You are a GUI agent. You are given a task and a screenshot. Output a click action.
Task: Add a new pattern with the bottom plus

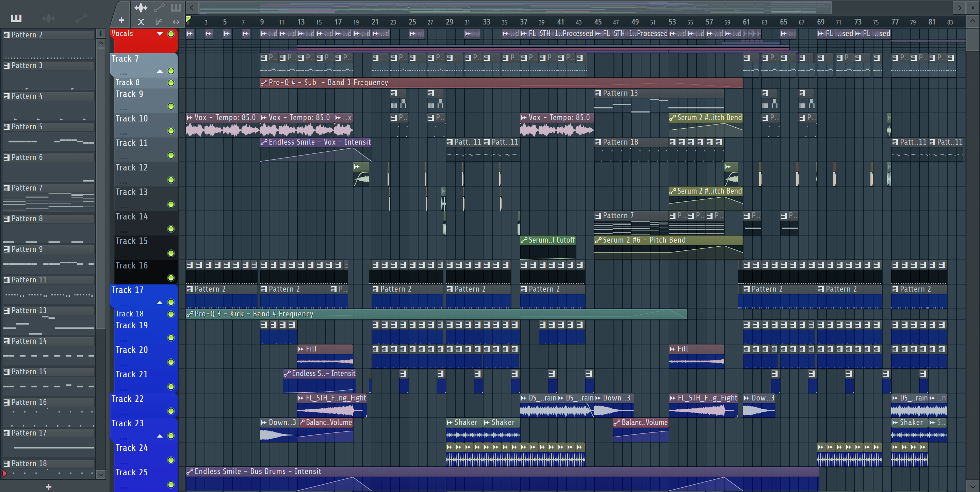click(x=48, y=487)
